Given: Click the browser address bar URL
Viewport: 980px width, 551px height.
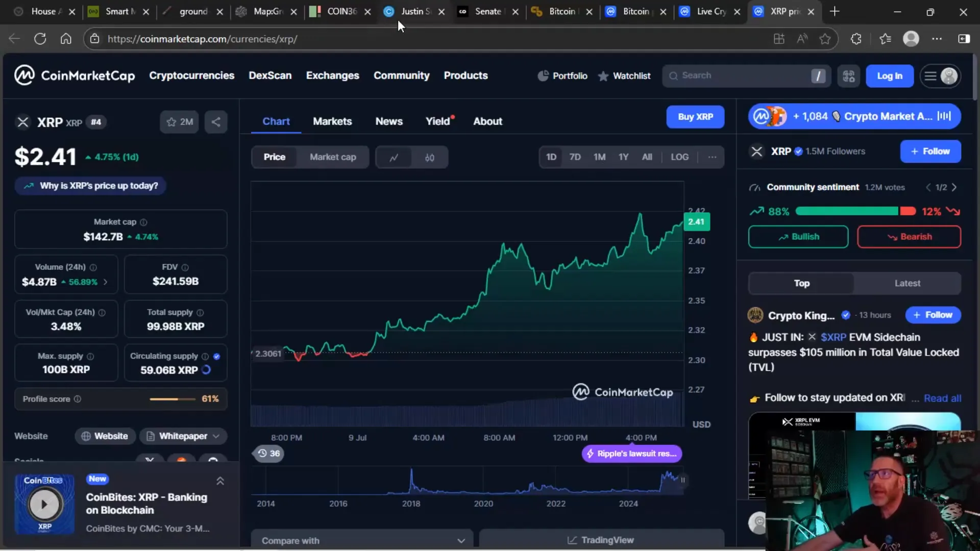Looking at the screenshot, I should 202,39.
